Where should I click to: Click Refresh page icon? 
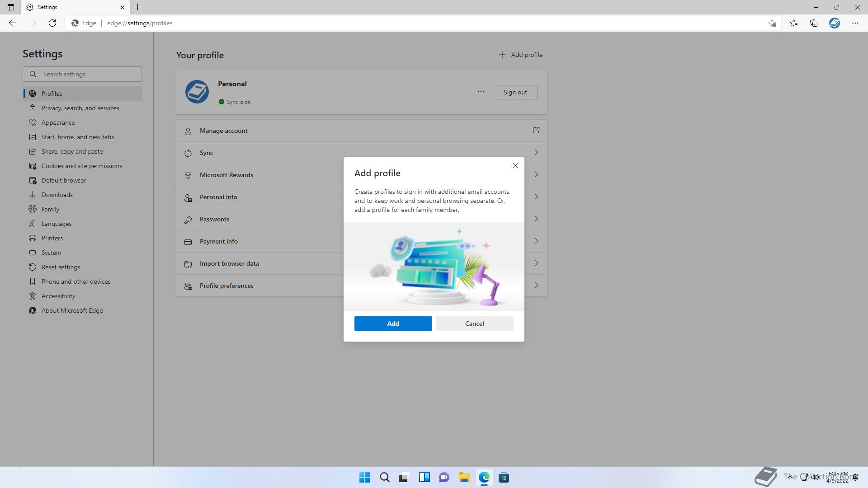(52, 23)
